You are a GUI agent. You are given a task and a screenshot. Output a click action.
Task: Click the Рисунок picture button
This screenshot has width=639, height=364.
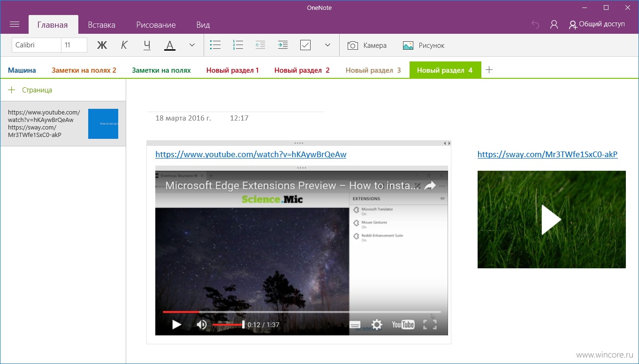[x=424, y=45]
